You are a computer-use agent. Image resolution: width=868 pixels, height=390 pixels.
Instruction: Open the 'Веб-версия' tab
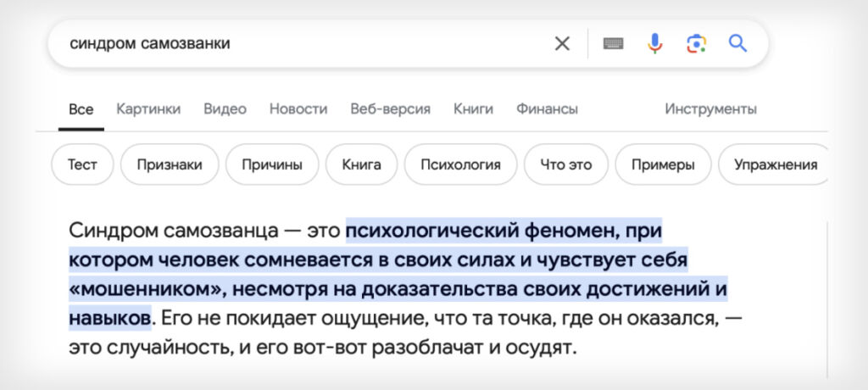click(x=390, y=109)
